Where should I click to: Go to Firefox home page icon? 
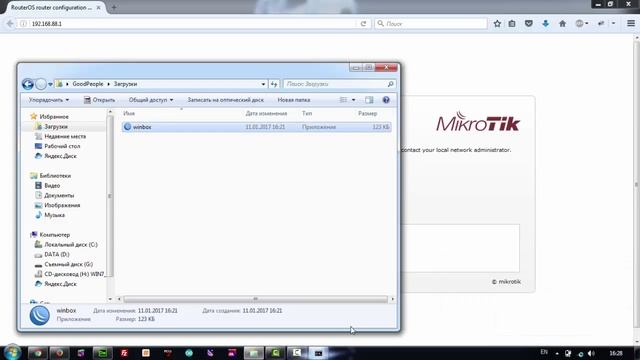562,24
